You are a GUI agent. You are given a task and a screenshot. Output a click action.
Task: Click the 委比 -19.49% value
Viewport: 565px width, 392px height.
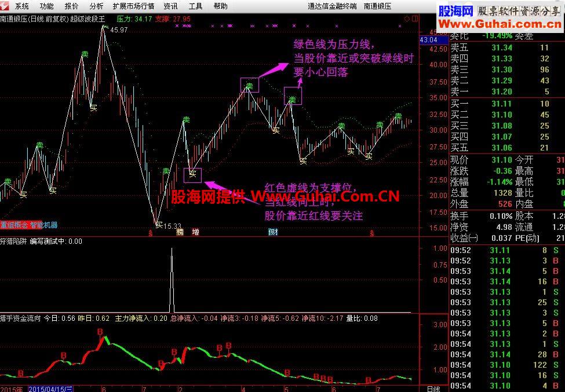tap(498, 36)
